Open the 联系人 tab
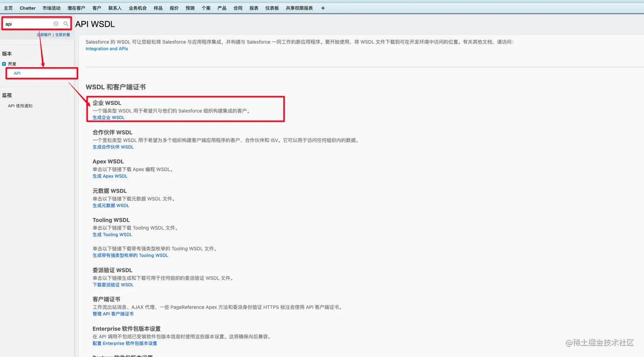 pos(115,8)
